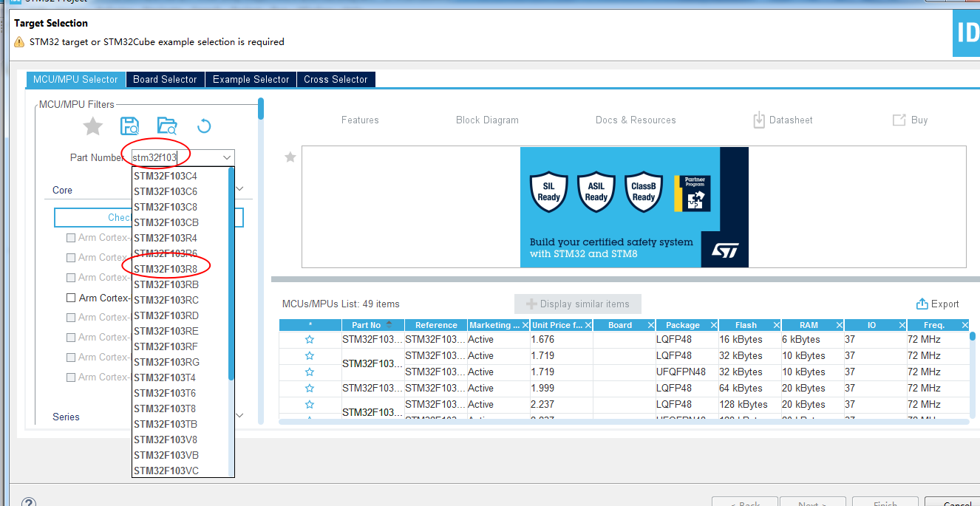This screenshot has width=980, height=506.
Task: Remove the RAM column with its X
Action: [839, 325]
